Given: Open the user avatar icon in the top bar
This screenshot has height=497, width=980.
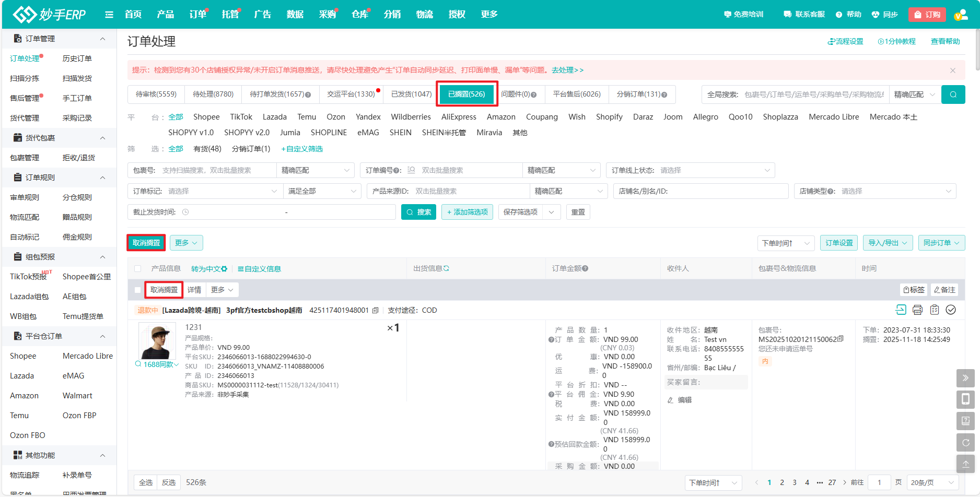Looking at the screenshot, I should point(960,15).
